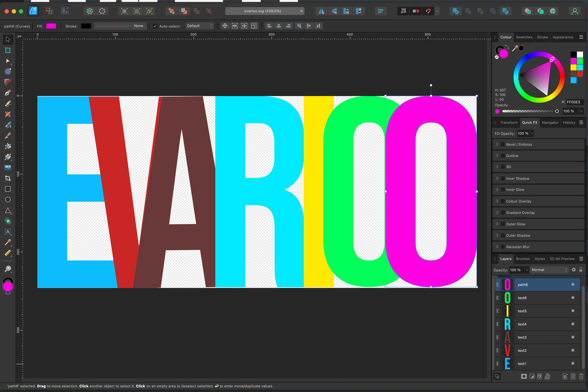Activate the Artistic Text tool
Viewport: 588px width, 392px height.
pos(8,232)
